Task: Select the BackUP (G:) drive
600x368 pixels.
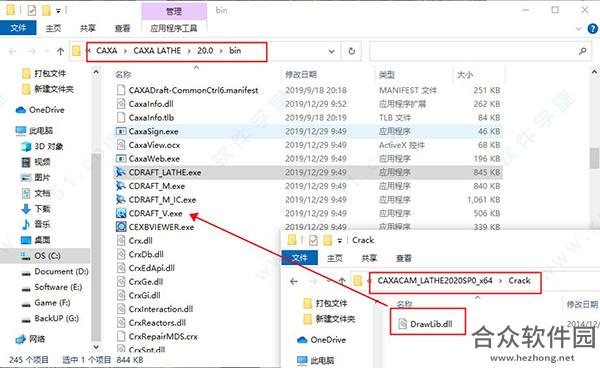Action: click(56, 319)
